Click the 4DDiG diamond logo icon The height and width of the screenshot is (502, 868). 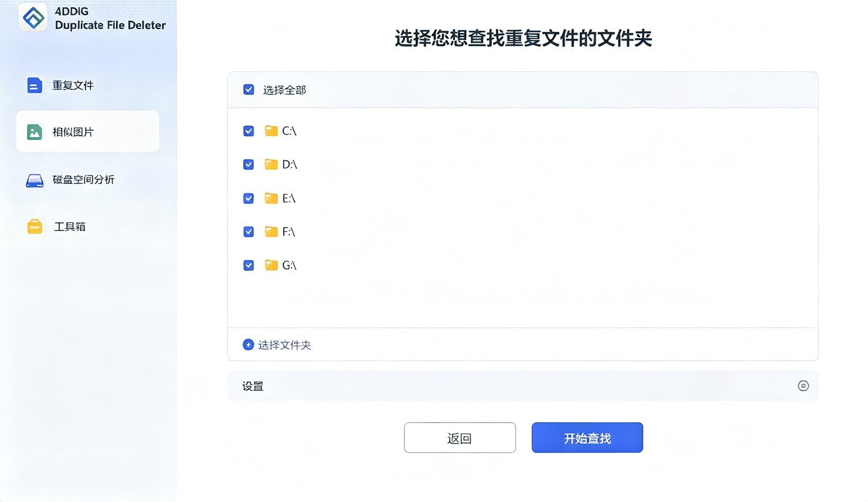tap(33, 17)
